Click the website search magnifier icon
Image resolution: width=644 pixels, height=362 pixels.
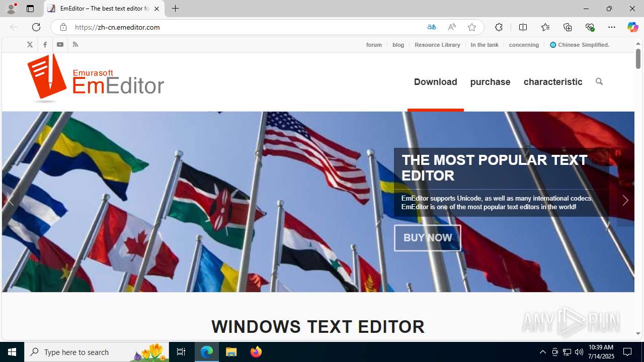pyautogui.click(x=599, y=81)
